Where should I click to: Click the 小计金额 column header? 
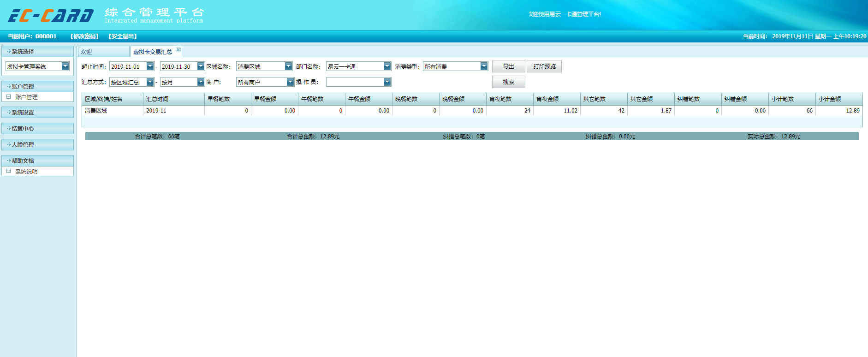pyautogui.click(x=839, y=99)
